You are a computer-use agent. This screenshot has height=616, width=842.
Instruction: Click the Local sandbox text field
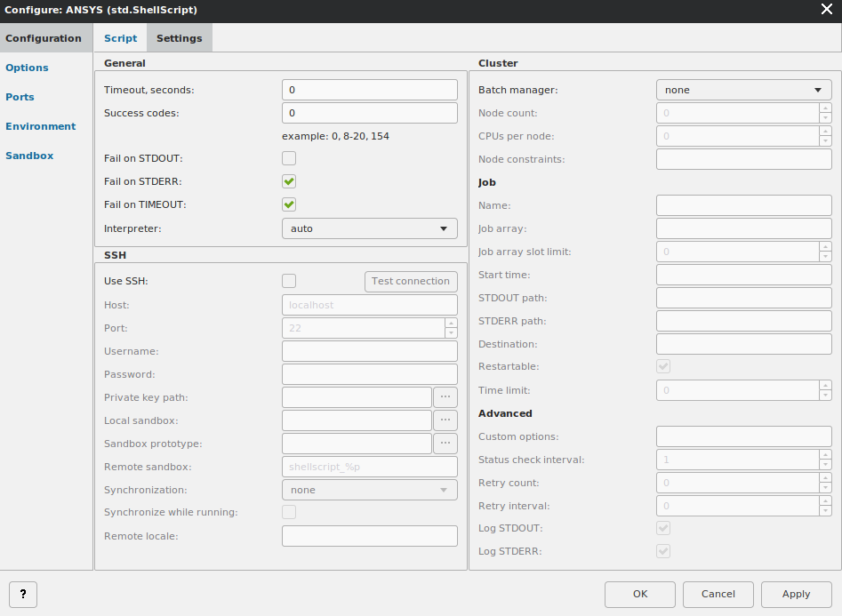click(x=357, y=420)
